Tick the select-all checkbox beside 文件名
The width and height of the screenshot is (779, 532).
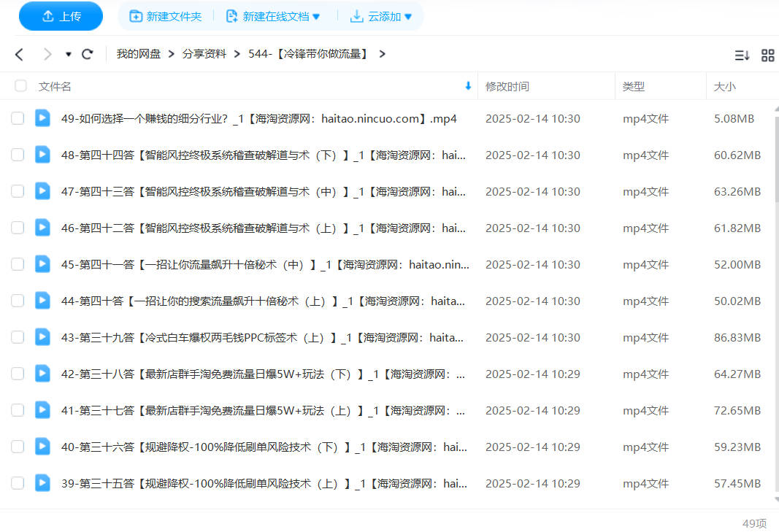coord(21,86)
